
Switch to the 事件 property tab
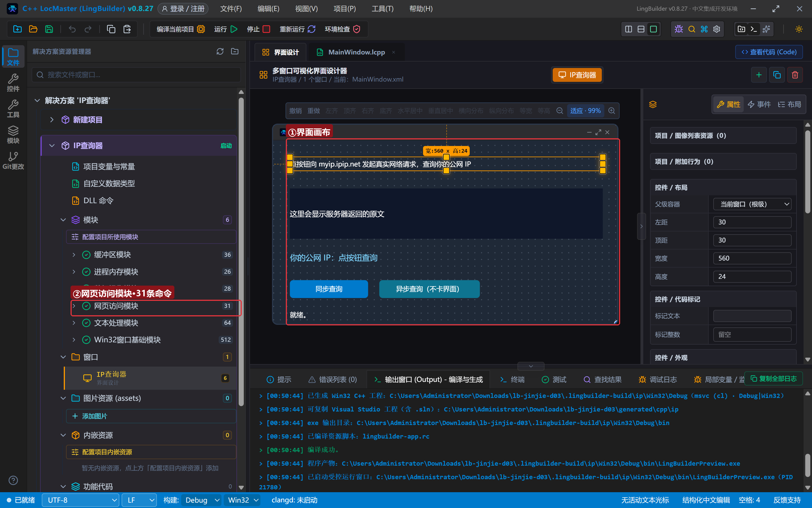tap(759, 104)
